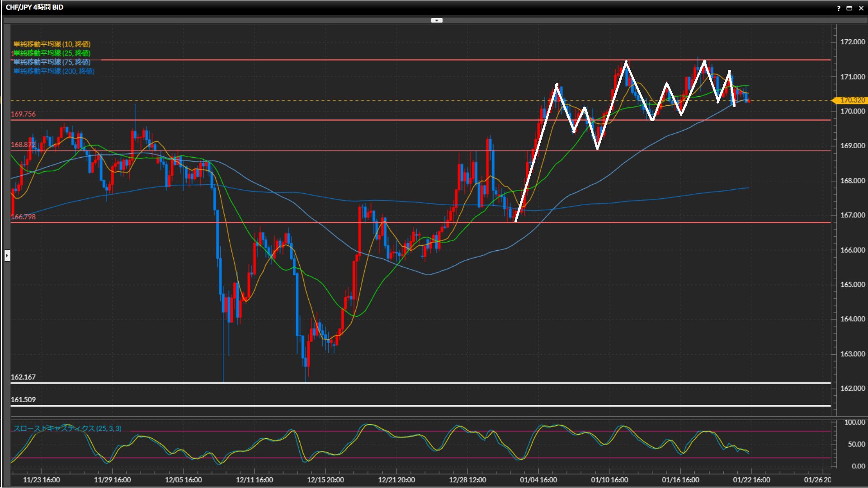Select the 25-period moving average label
868x488 pixels.
click(52, 53)
